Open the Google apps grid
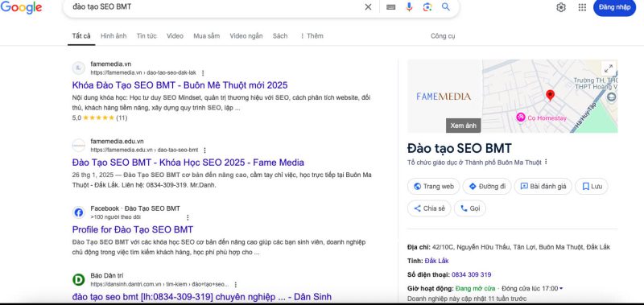Viewport: 644px width, 305px height. click(582, 7)
